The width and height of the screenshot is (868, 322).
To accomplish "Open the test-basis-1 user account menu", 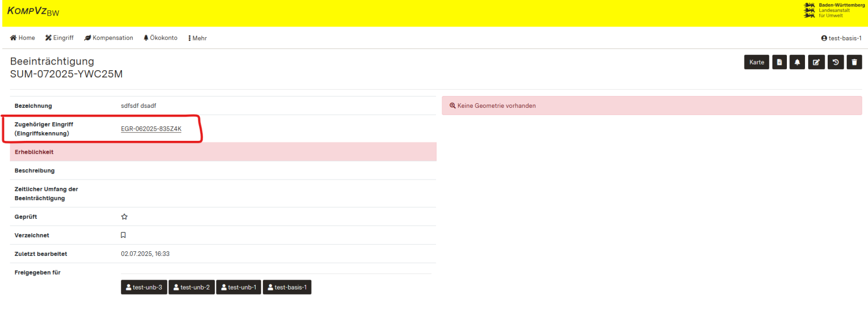I will [x=841, y=38].
